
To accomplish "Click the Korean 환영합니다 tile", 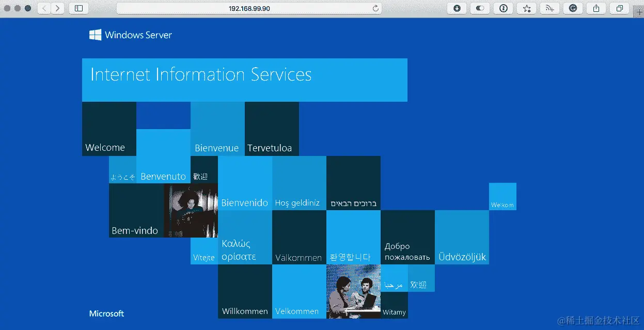I will click(353, 237).
